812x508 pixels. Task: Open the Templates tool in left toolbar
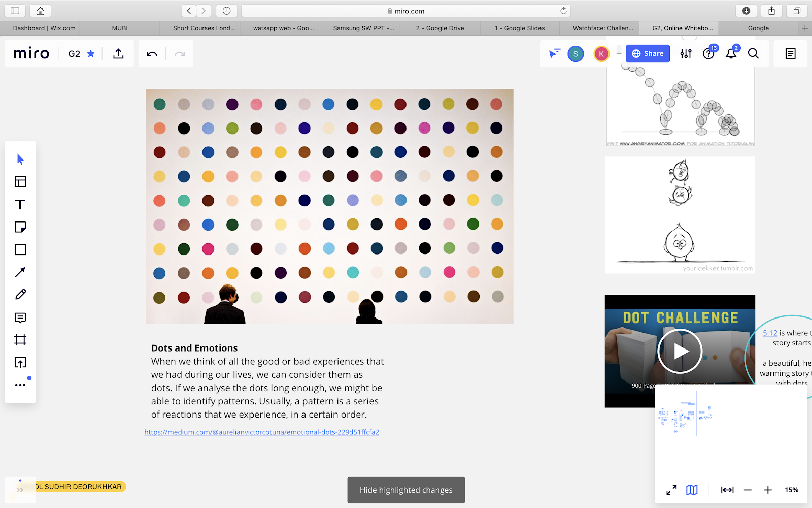(20, 182)
